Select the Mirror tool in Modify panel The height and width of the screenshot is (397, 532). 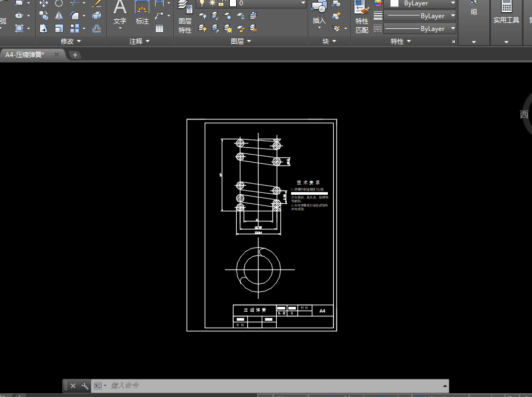coord(59,16)
